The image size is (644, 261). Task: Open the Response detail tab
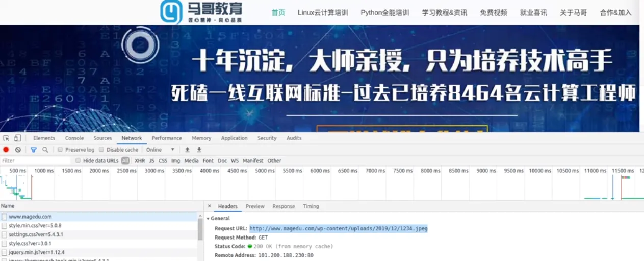click(x=284, y=206)
